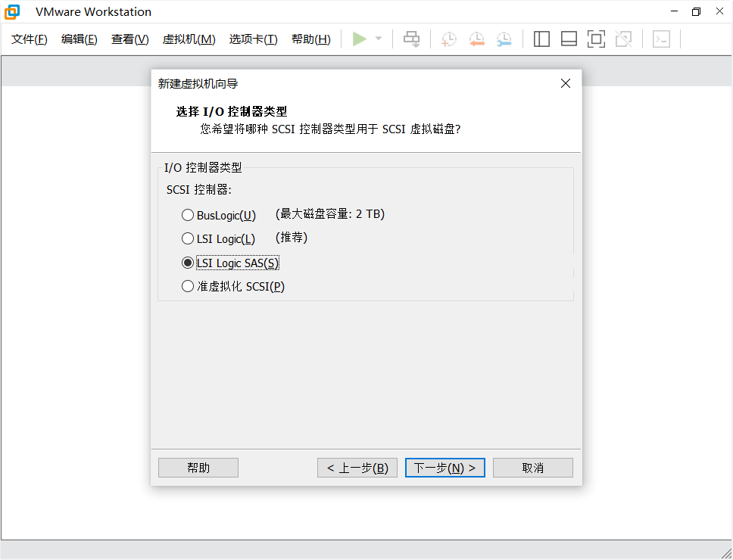The width and height of the screenshot is (733, 560).
Task: Click the green power-on play icon
Action: point(359,39)
